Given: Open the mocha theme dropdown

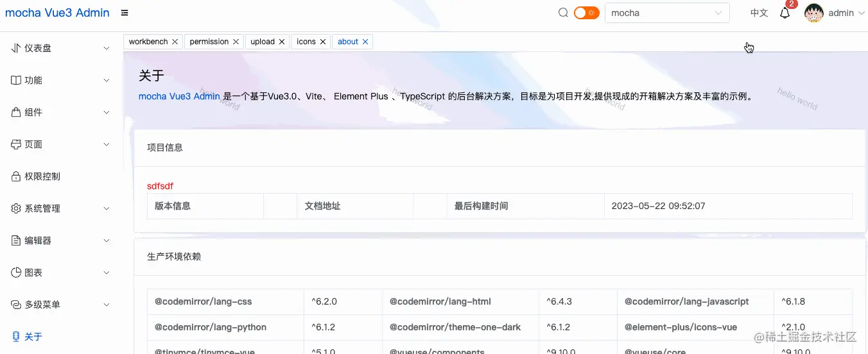Looking at the screenshot, I should pos(667,13).
